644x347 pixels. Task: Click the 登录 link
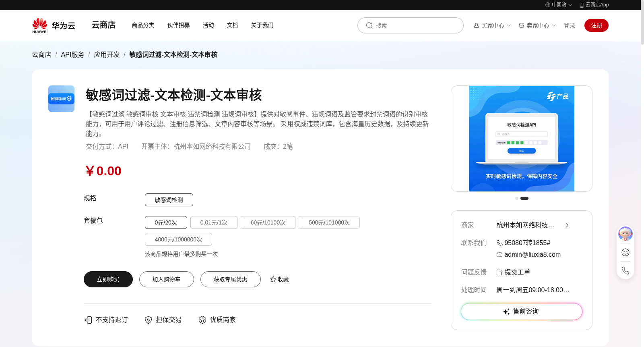click(569, 25)
